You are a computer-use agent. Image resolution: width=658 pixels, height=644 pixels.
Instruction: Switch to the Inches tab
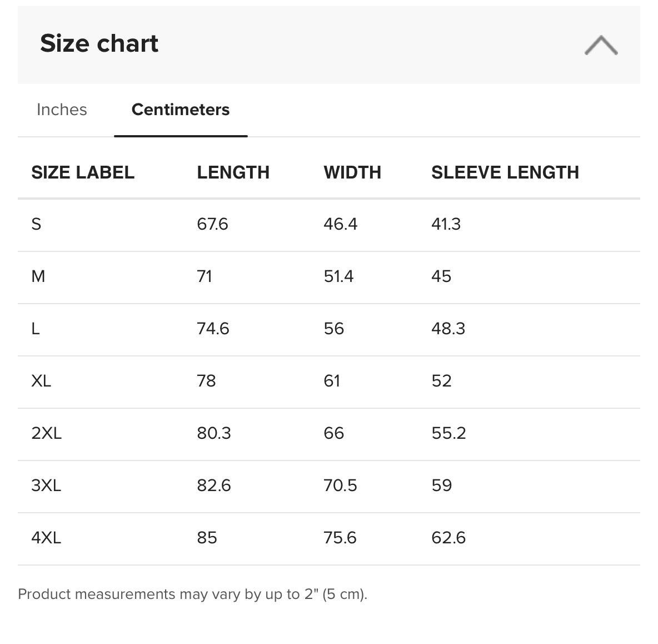tap(62, 110)
